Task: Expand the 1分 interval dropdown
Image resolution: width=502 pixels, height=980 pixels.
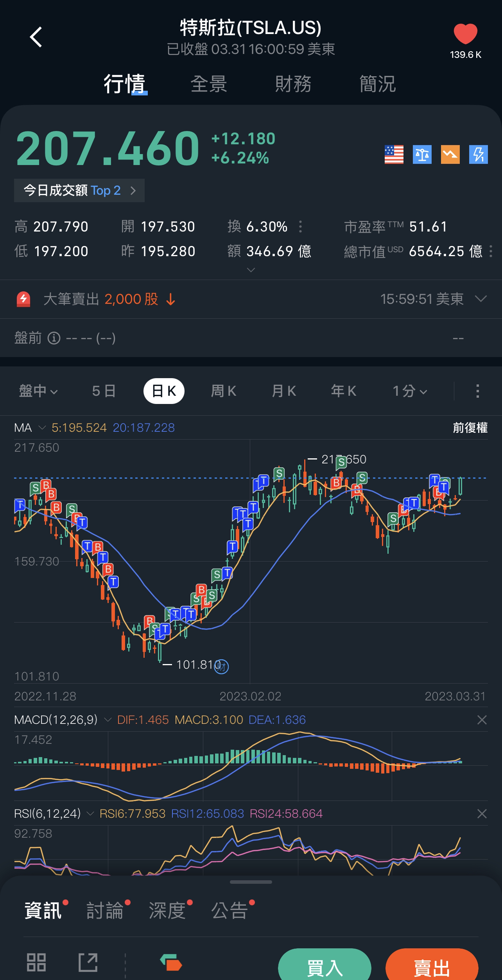Action: pyautogui.click(x=410, y=391)
